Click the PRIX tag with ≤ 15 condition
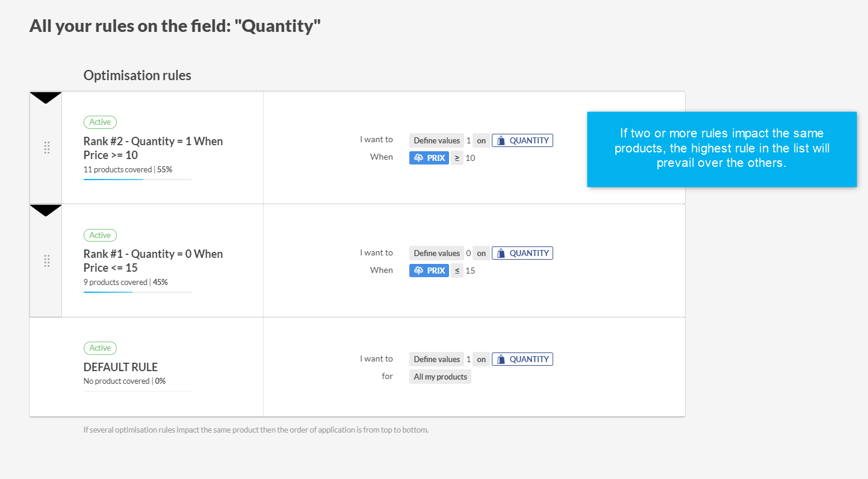868x479 pixels. click(429, 271)
